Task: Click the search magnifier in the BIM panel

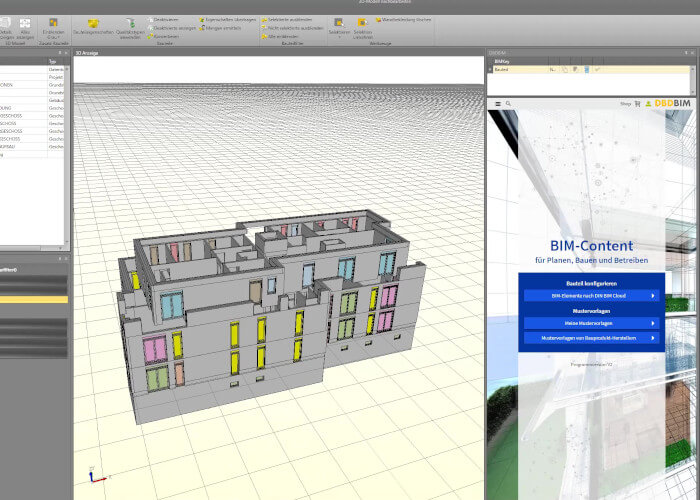Action: (x=508, y=103)
